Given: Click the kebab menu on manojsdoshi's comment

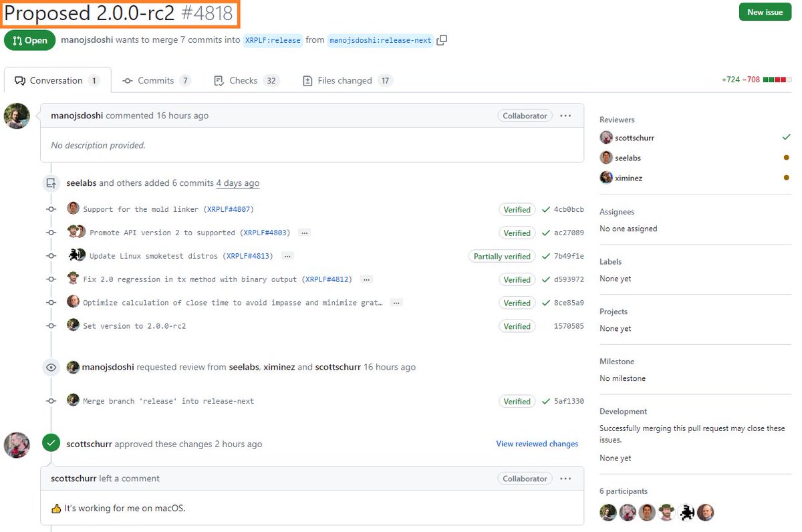Looking at the screenshot, I should tap(565, 115).
